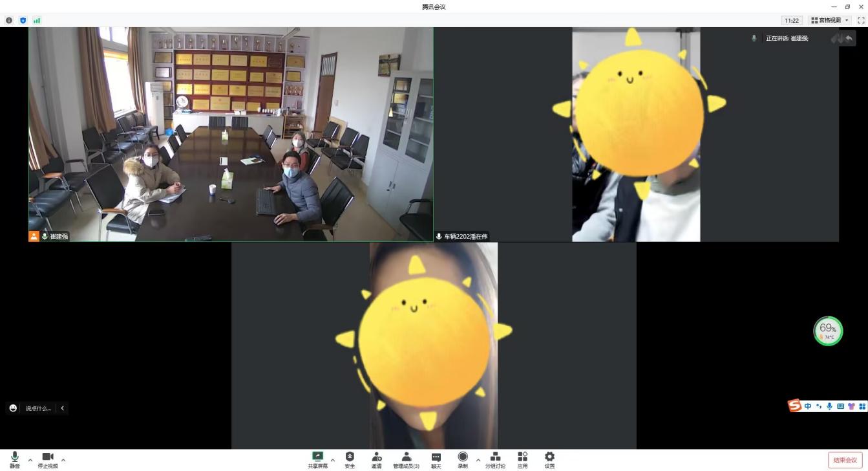868x471 pixels.
Task: Expand audio options arrow beside 静音
Action: [x=30, y=460]
